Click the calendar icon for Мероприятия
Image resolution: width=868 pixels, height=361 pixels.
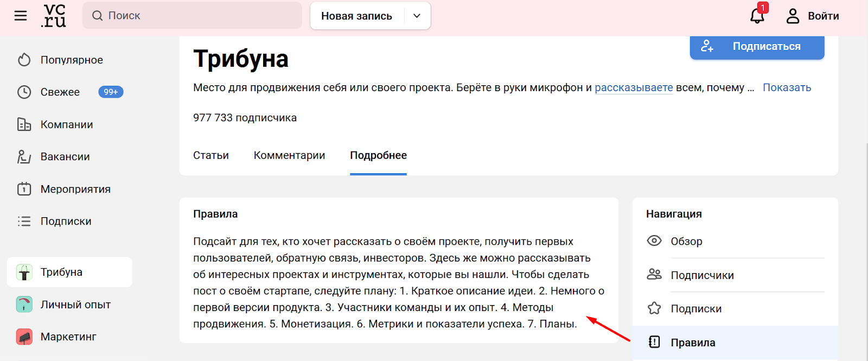point(24,189)
